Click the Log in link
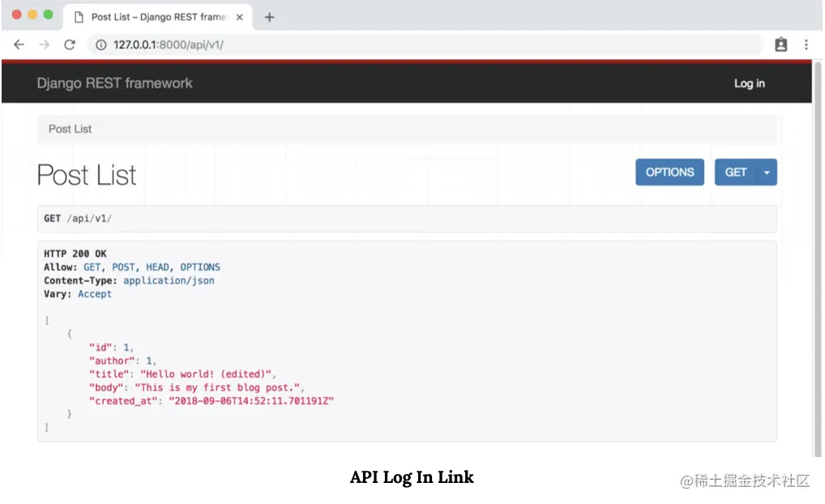This screenshot has width=825, height=504. [x=750, y=83]
